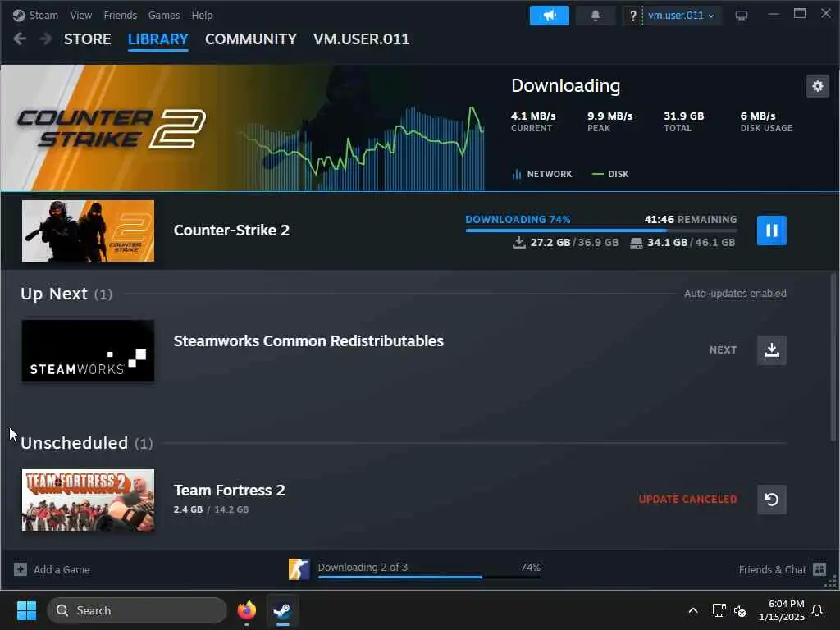Click the question mark help icon
Viewport: 840px width, 630px height.
point(632,16)
